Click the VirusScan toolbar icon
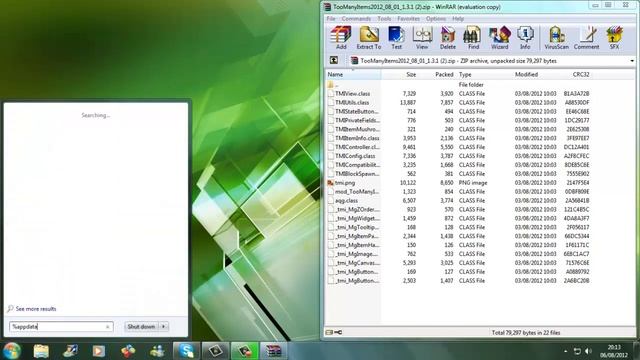 [x=556, y=38]
